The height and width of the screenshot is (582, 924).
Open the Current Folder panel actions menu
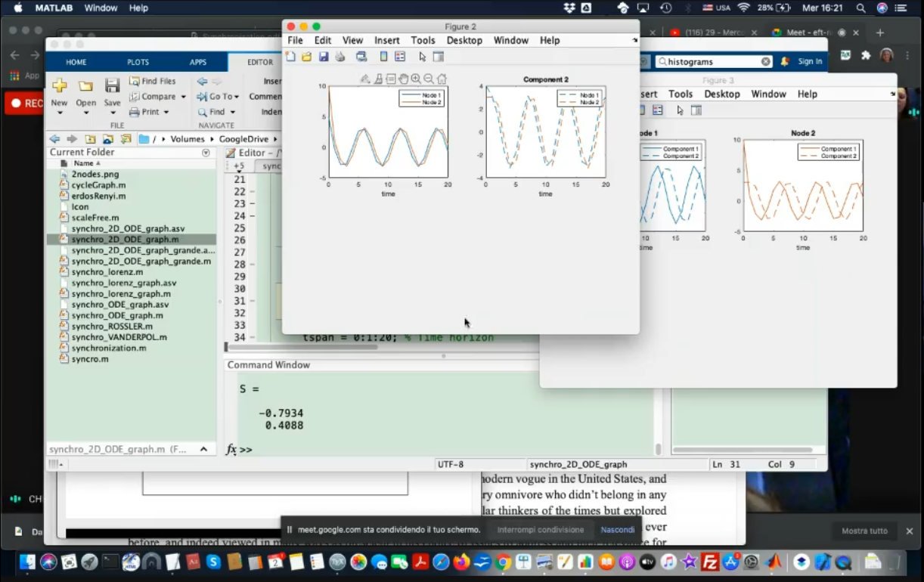click(x=206, y=153)
